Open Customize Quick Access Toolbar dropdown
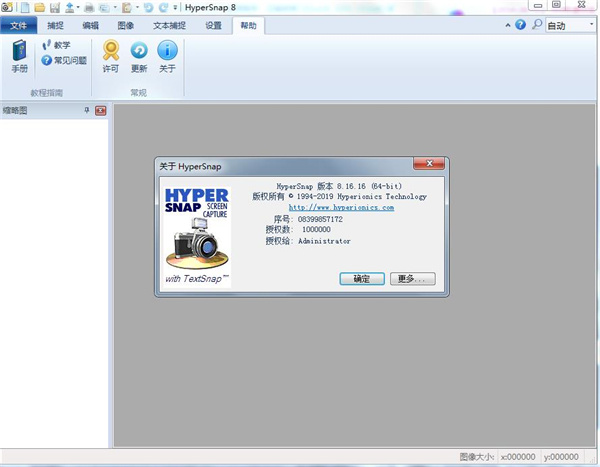Screen dimensions: 600x467 (175, 7)
